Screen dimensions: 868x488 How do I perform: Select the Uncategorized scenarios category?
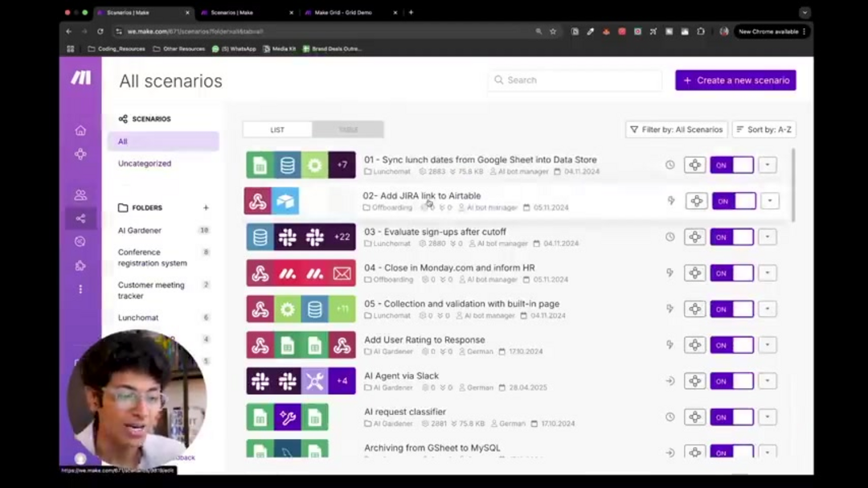pos(144,163)
